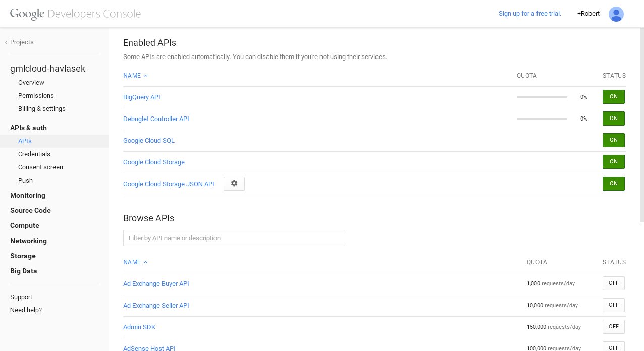Viewport: 644px width, 351px height.
Task: Turn off the BigQuery API toggle
Action: point(613,97)
